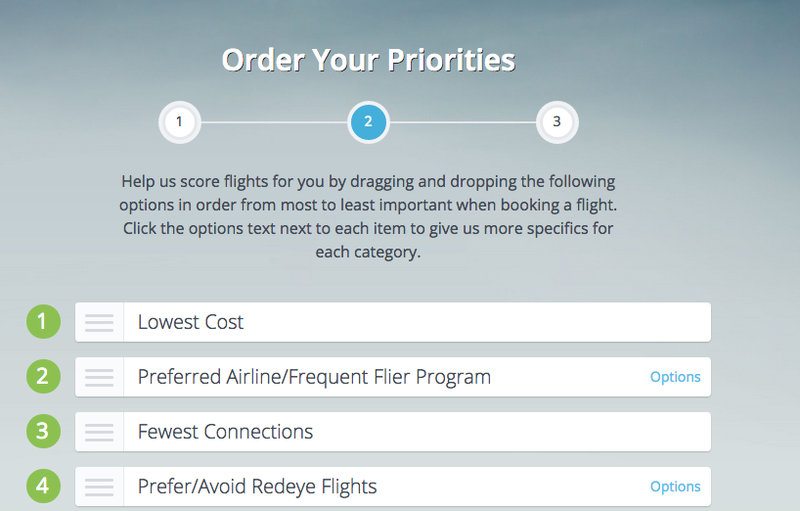Jump to step 3 in progress indicator
This screenshot has height=511, width=800.
coord(557,122)
